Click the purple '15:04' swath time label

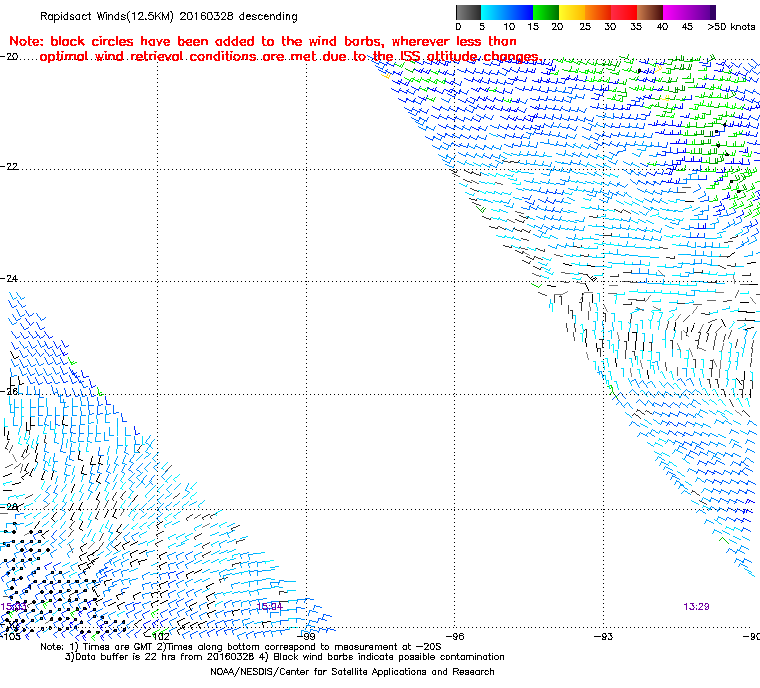pos(269,606)
